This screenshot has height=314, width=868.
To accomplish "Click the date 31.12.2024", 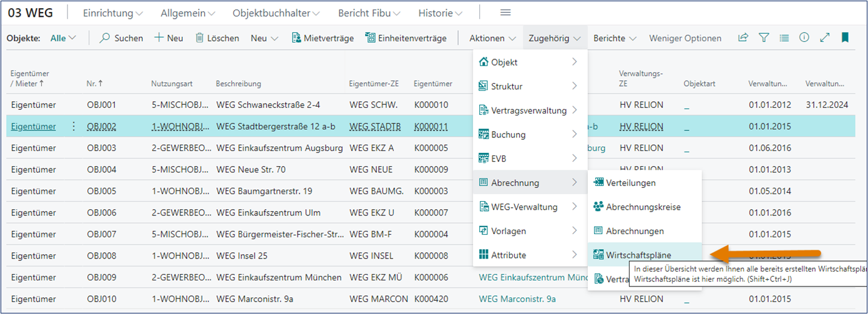I will (827, 104).
